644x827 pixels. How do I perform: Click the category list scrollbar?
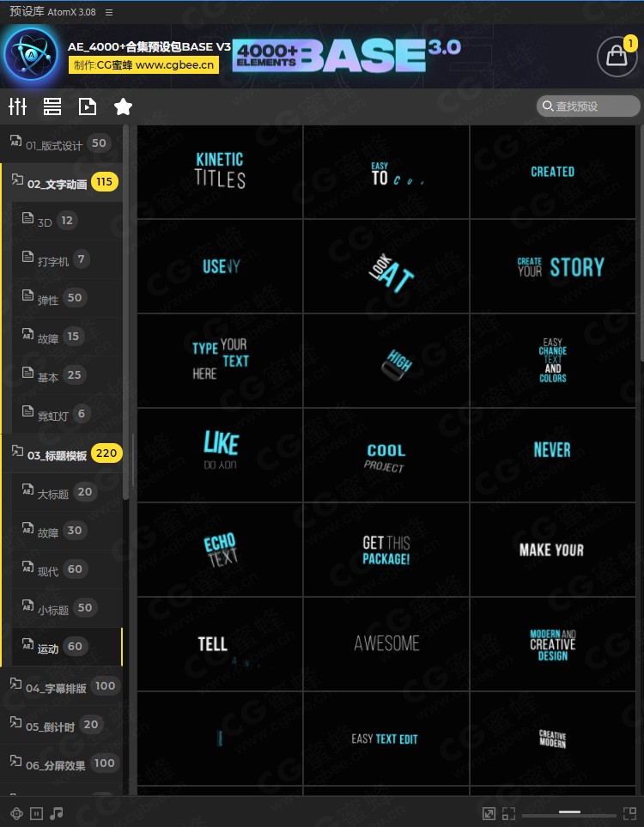[125, 313]
